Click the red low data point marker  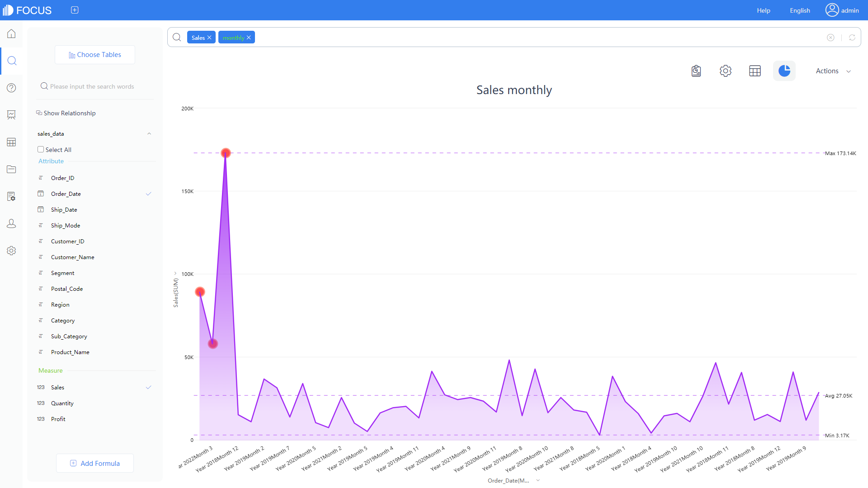(213, 344)
